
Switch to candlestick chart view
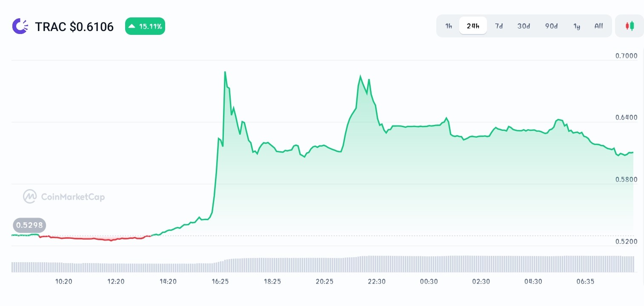pyautogui.click(x=630, y=26)
